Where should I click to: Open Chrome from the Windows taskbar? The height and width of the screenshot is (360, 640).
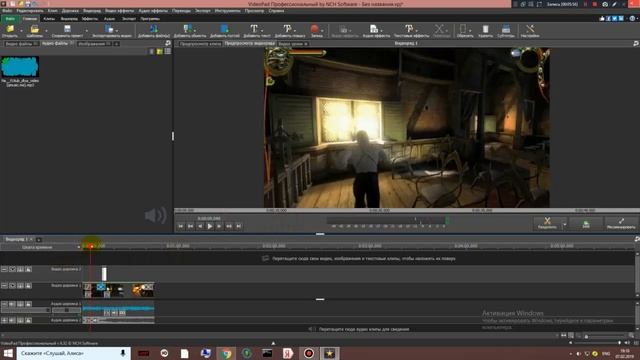tap(226, 353)
